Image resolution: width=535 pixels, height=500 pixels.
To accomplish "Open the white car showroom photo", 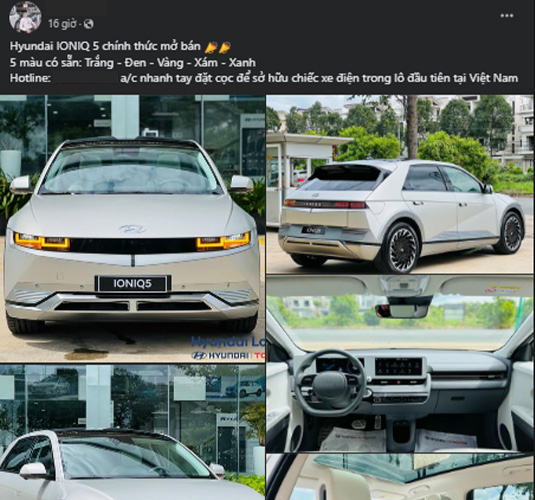I will (x=132, y=432).
